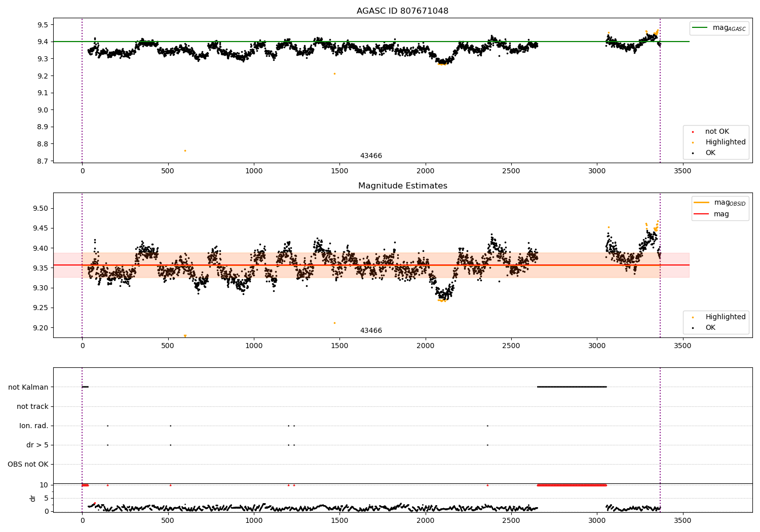The image size is (760, 532).
Task: Click the 'dr' y-axis label
Action: pyautogui.click(x=33, y=498)
